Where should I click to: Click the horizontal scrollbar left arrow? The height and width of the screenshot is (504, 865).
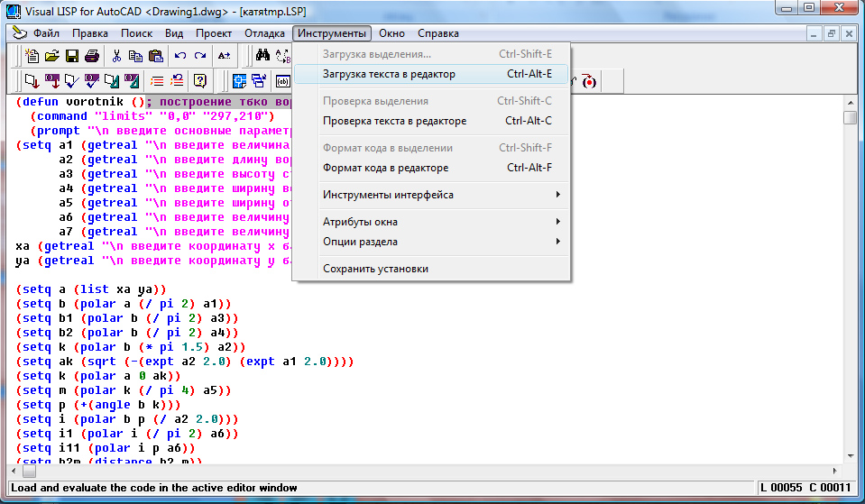point(14,471)
